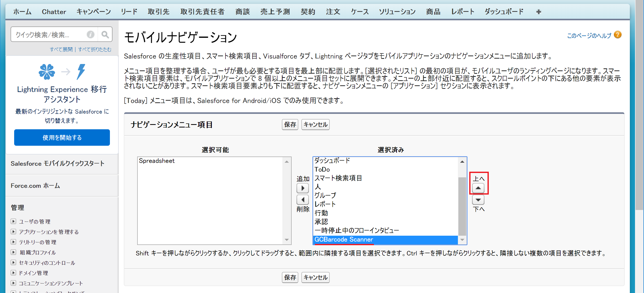Select Spreadsheet in available list
The image size is (644, 293).
(x=210, y=161)
